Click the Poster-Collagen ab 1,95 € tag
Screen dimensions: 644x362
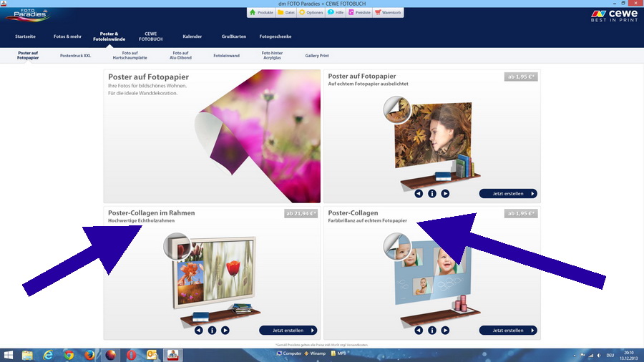click(x=521, y=213)
